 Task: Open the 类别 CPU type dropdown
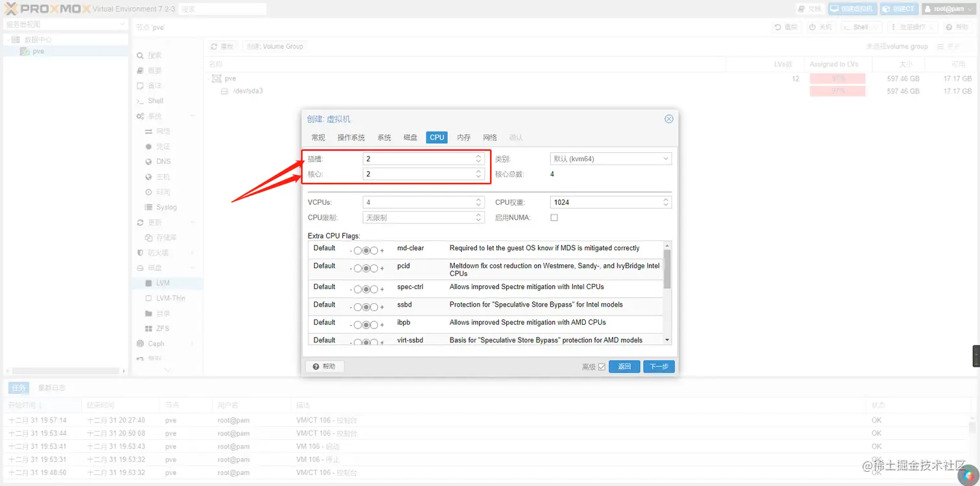[611, 159]
